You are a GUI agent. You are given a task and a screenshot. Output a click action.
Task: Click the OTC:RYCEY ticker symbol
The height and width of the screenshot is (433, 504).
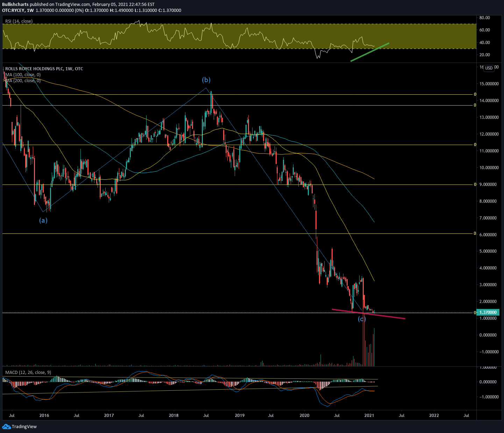click(14, 10)
